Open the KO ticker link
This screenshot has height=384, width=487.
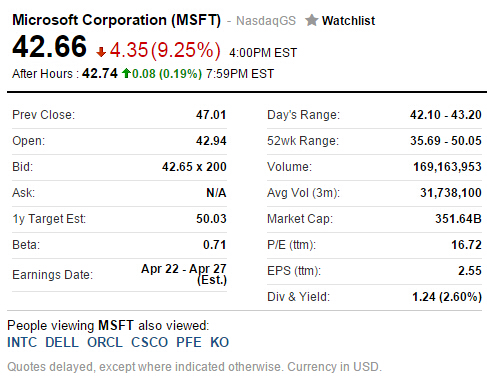pyautogui.click(x=220, y=342)
